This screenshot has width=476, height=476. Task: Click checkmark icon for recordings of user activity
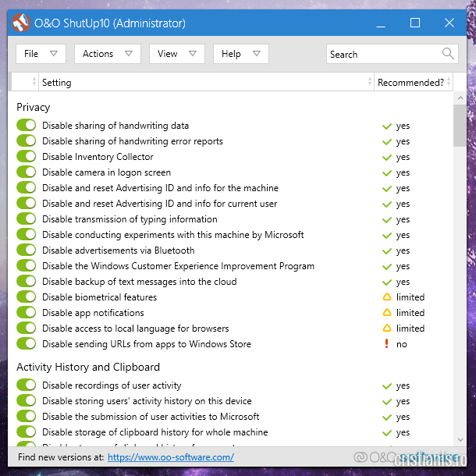[x=387, y=385]
